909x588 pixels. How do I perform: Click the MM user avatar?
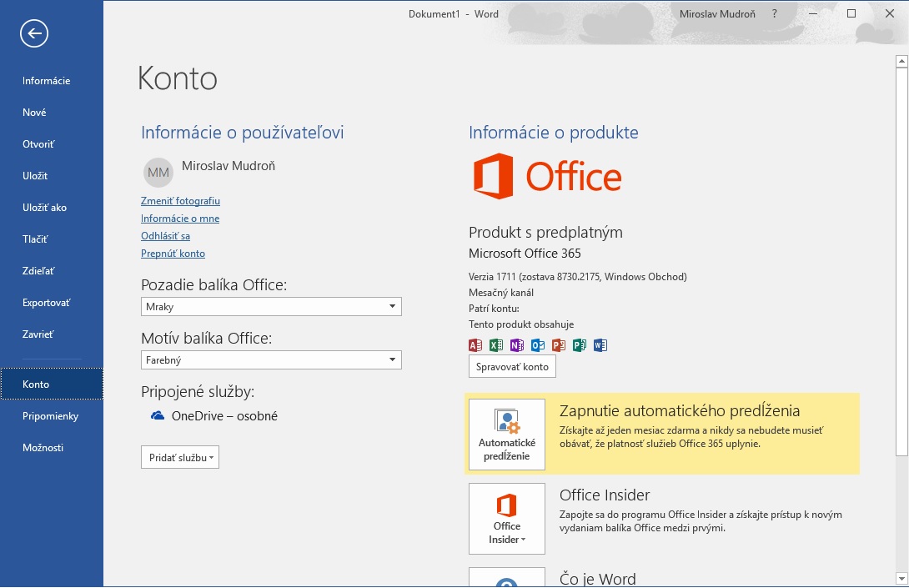(158, 172)
